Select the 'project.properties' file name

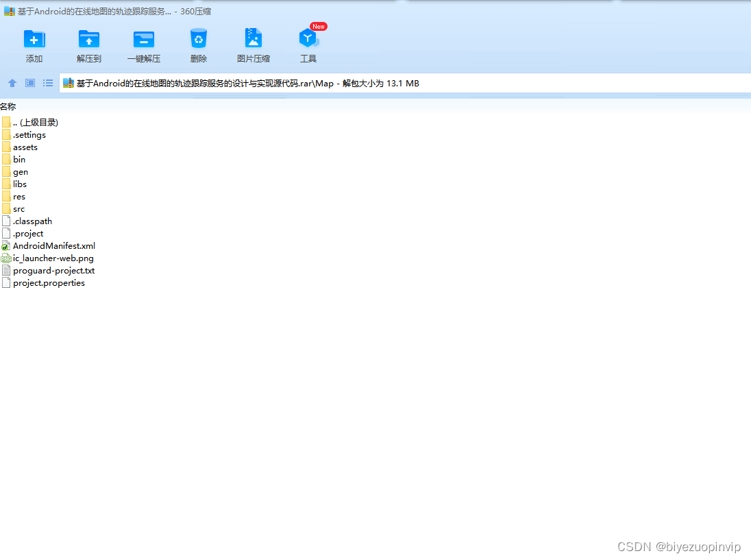point(49,282)
